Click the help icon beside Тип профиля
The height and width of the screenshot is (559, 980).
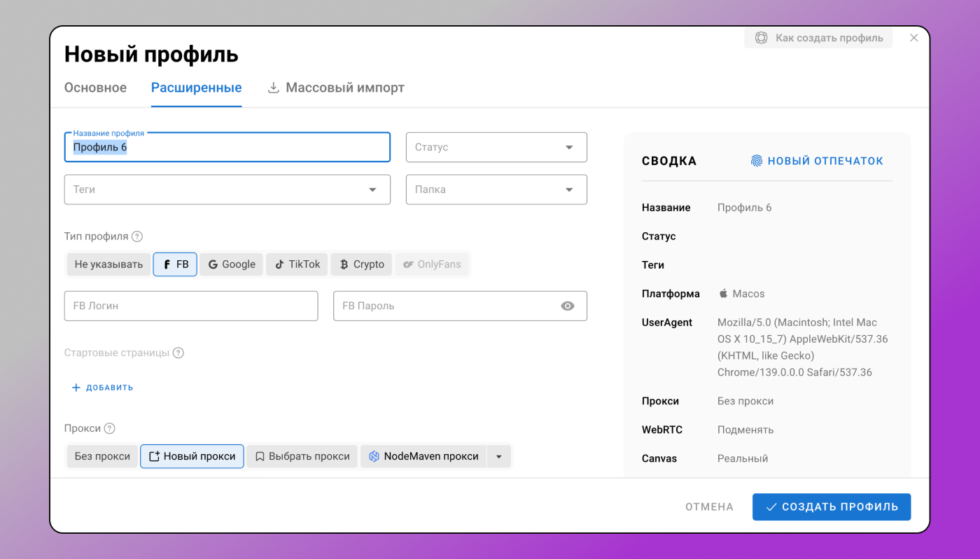click(x=137, y=236)
